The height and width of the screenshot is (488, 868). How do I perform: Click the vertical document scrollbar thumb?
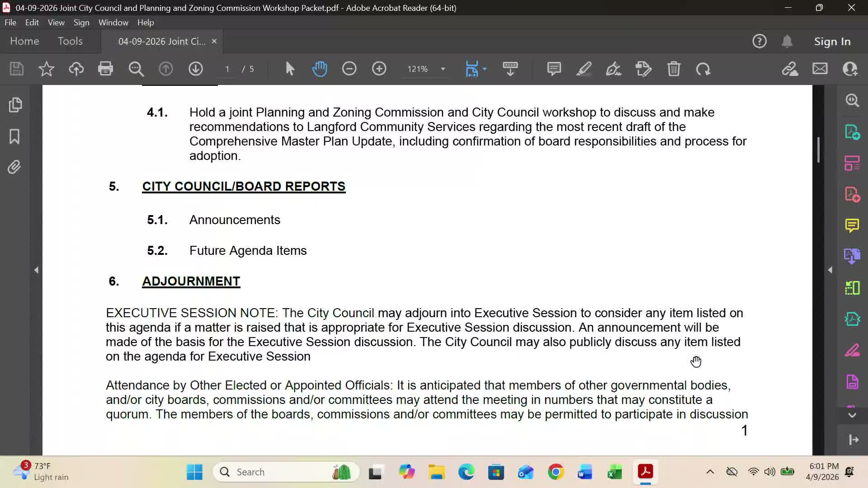pos(818,150)
